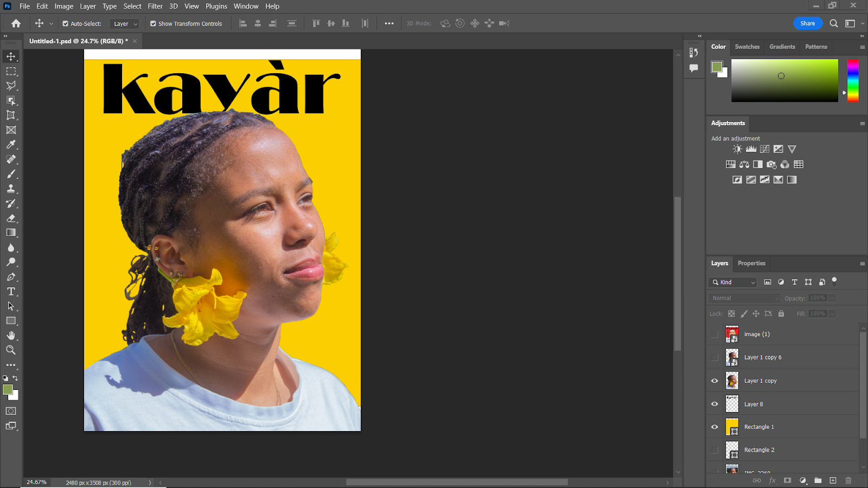The width and height of the screenshot is (868, 488).
Task: Switch to the Properties tab
Action: point(751,264)
